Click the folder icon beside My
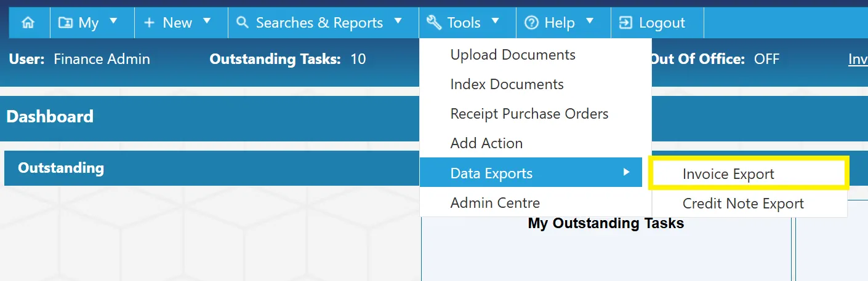The height and width of the screenshot is (281, 868). (65, 23)
